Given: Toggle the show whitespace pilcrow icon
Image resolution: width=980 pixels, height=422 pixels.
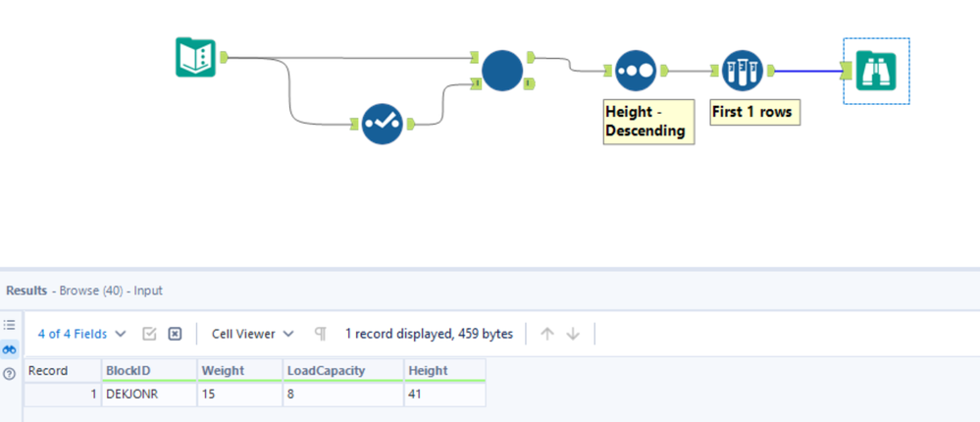Looking at the screenshot, I should click(321, 334).
